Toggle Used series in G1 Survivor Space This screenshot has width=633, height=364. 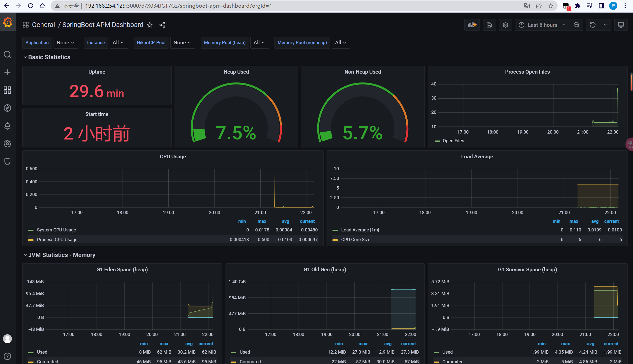coord(447,352)
